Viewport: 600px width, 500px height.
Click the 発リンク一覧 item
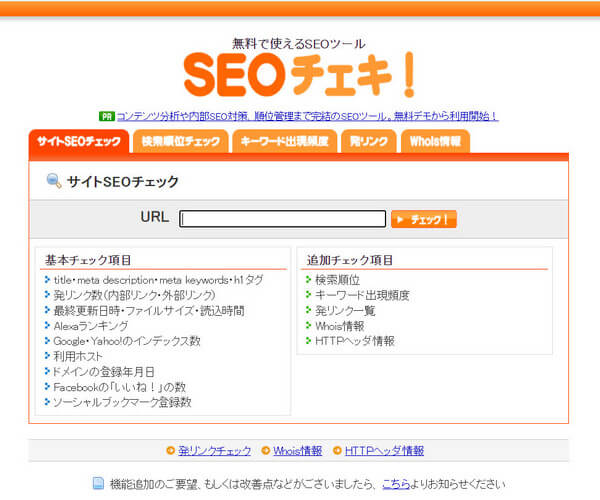click(x=345, y=311)
